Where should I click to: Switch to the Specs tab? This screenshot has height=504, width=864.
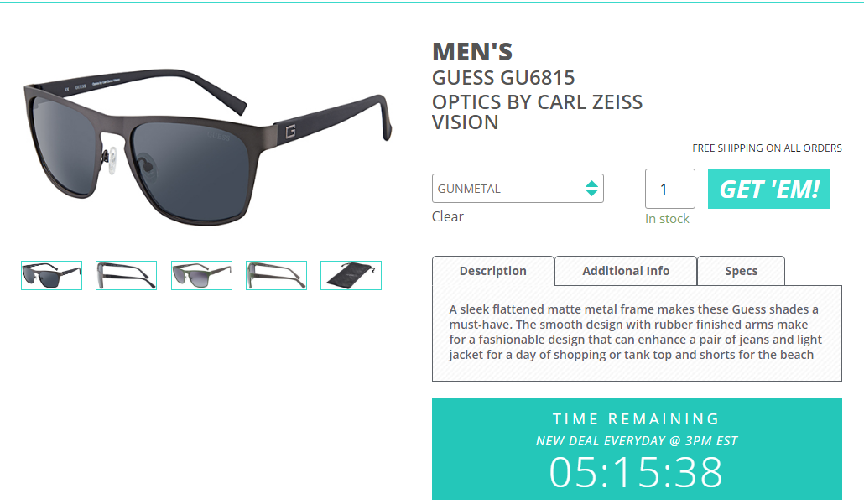click(x=741, y=271)
